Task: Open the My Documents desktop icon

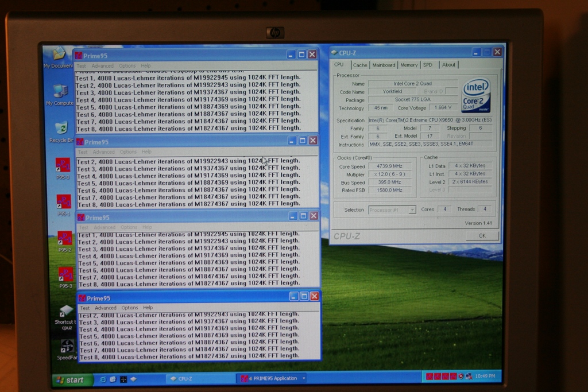Action: tap(59, 55)
